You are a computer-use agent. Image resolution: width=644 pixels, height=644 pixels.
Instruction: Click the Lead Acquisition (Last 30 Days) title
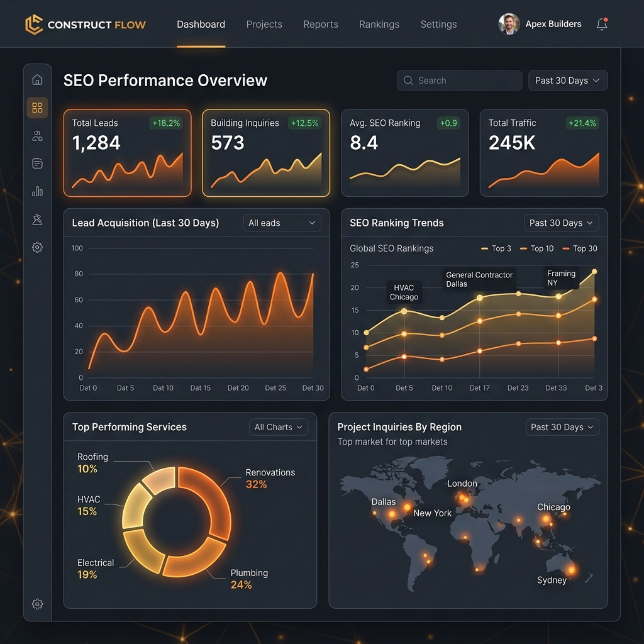coord(145,223)
